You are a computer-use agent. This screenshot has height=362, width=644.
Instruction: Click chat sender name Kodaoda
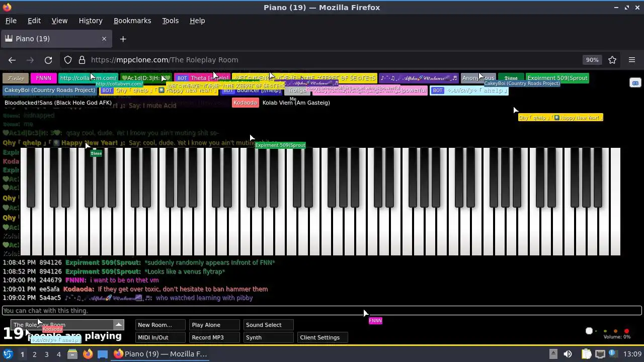coord(78,289)
